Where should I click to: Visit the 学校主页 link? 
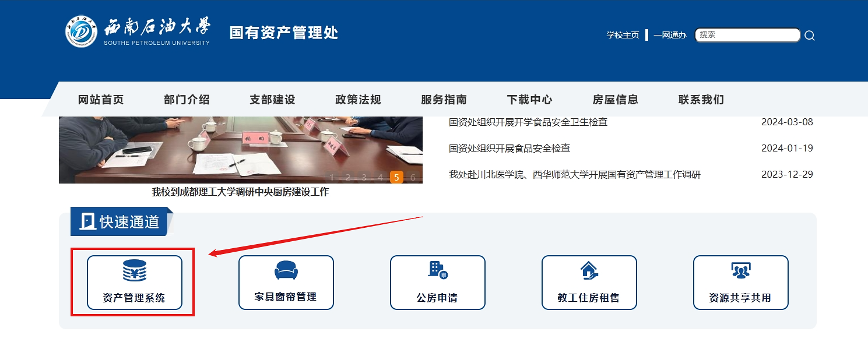tap(623, 35)
